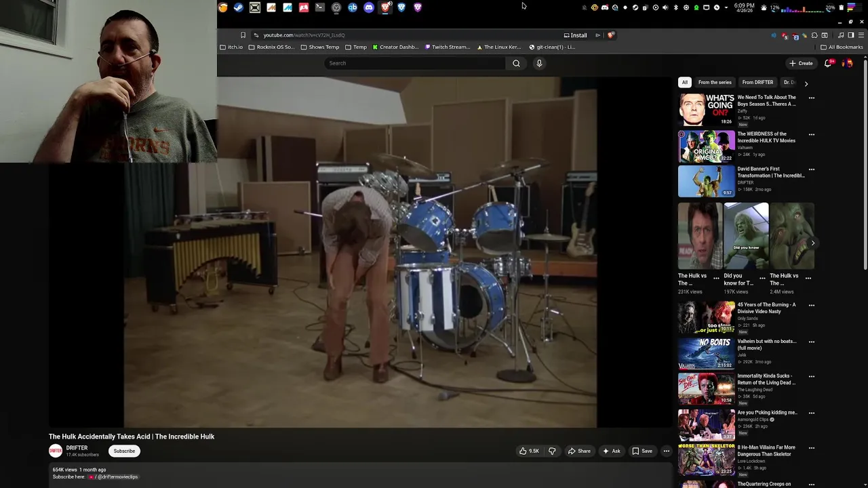Open options for 'Valheim but with no boats' video
Image resolution: width=868 pixels, height=488 pixels.
click(x=811, y=342)
